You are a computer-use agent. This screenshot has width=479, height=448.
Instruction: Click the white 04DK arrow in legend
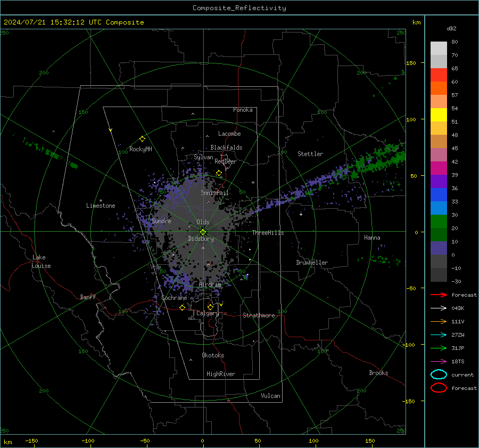pyautogui.click(x=439, y=308)
